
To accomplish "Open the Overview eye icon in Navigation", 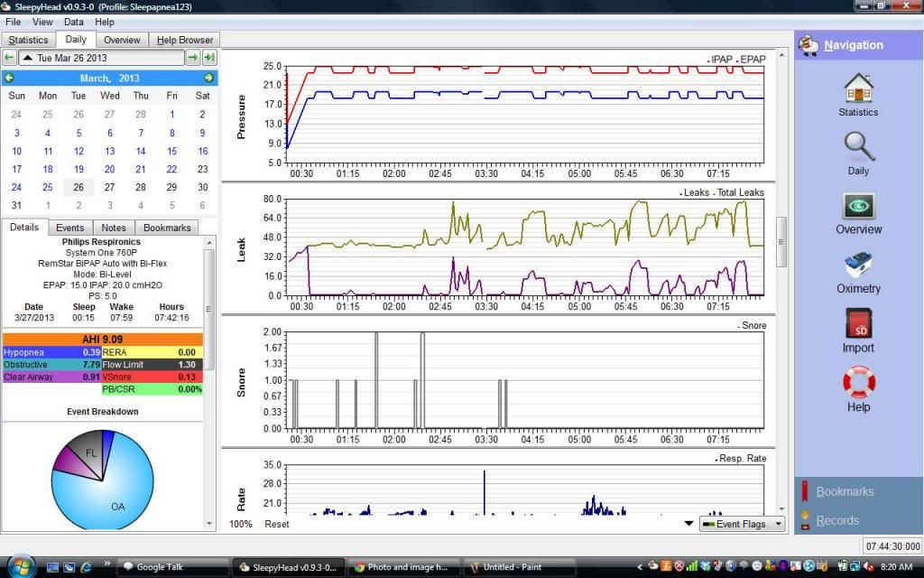I will (858, 213).
